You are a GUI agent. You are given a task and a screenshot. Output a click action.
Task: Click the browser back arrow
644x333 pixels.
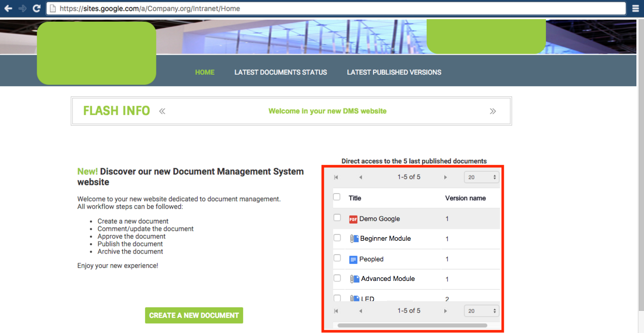[x=8, y=8]
